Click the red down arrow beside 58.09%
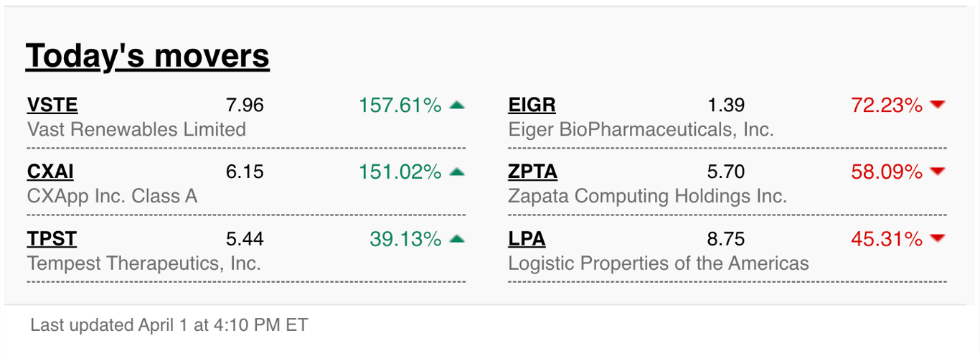The height and width of the screenshot is (356, 980). 938,172
